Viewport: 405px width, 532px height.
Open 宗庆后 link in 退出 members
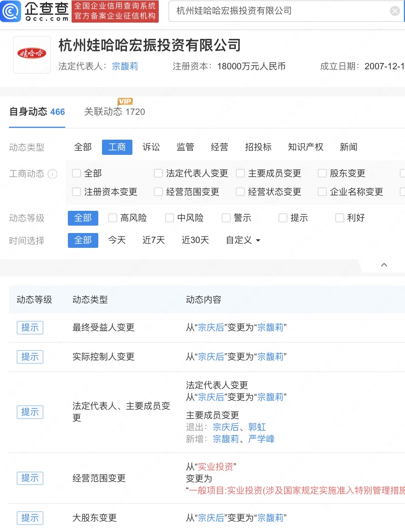(x=226, y=427)
